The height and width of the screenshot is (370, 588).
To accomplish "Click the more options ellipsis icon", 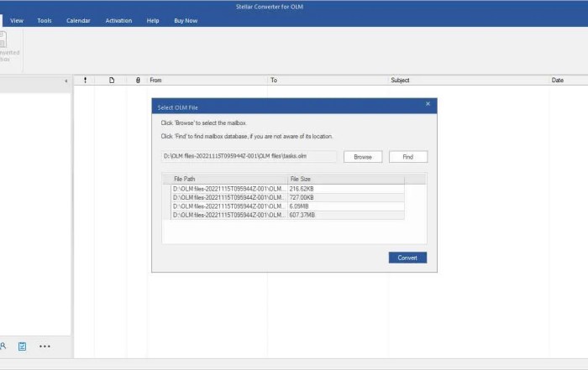I will coord(45,347).
